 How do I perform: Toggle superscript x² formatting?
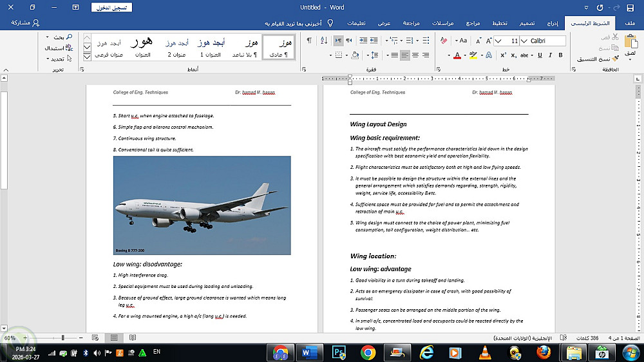503,55
